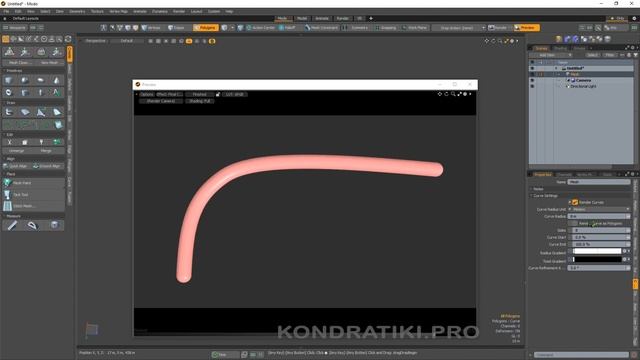
Task: Open the Edit menu
Action: coord(18,11)
